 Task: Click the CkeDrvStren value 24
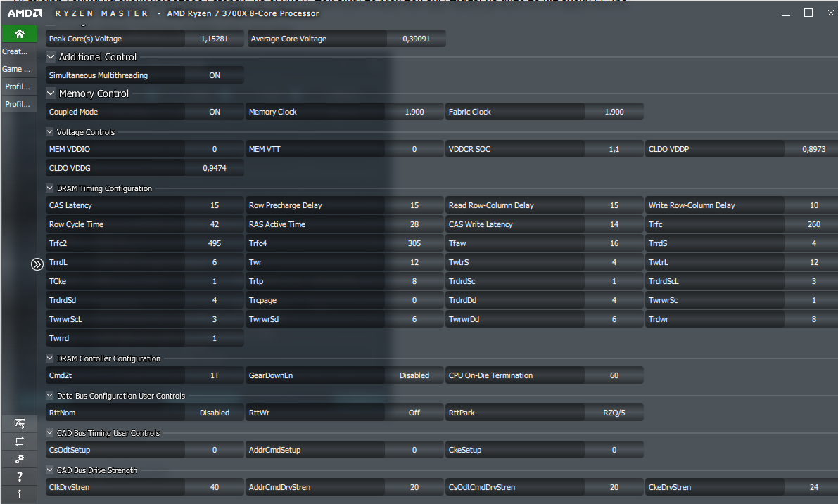813,487
